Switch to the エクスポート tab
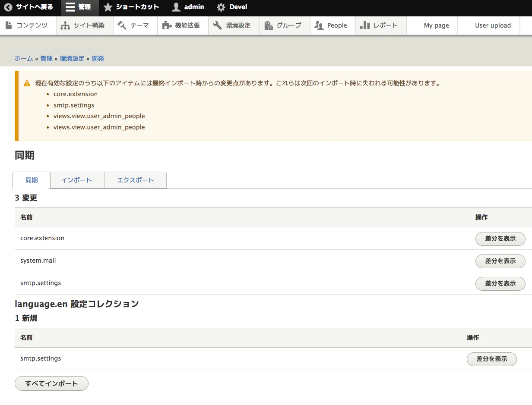Screen dimensions: 532x405 click(135, 180)
